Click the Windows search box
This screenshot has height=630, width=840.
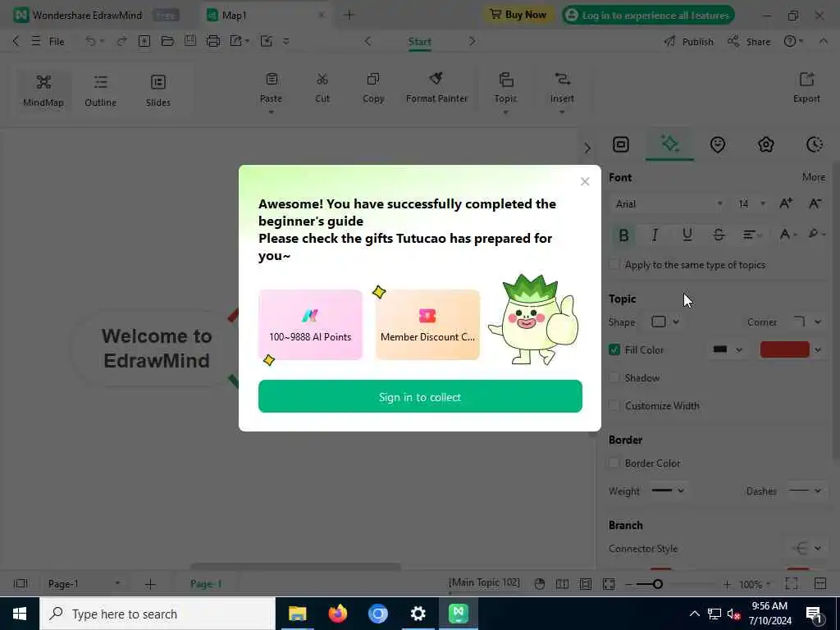pos(157,614)
